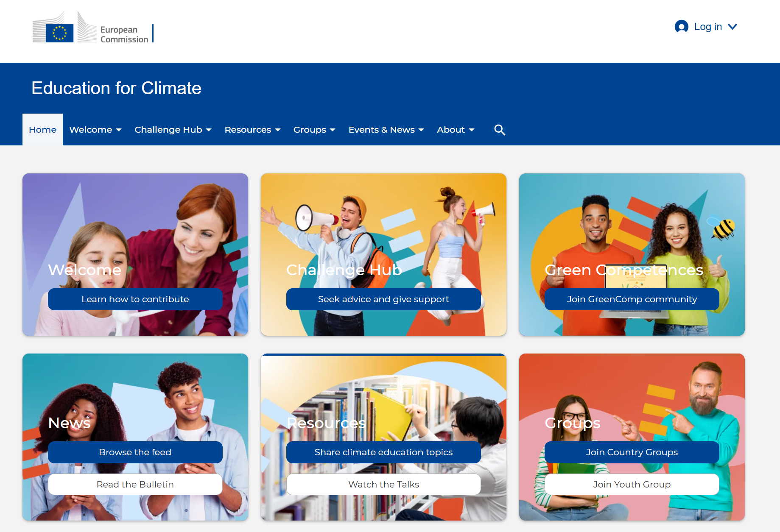Open the Events & News menu
This screenshot has height=532, width=780.
click(x=386, y=130)
